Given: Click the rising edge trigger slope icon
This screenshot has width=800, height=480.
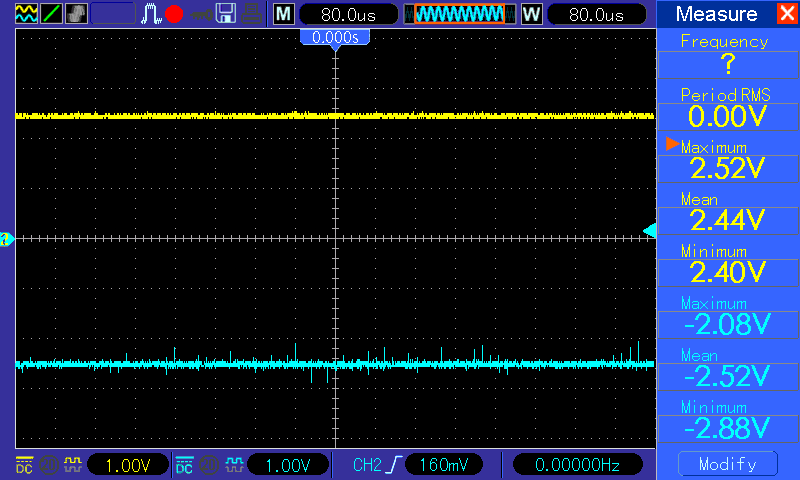Looking at the screenshot, I should coord(394,465).
